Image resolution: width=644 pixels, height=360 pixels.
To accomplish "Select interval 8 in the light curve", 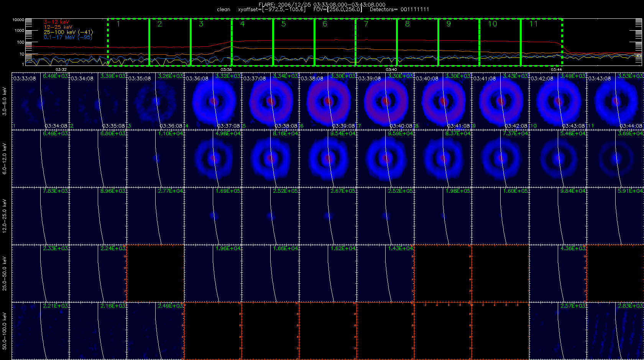I will click(417, 42).
